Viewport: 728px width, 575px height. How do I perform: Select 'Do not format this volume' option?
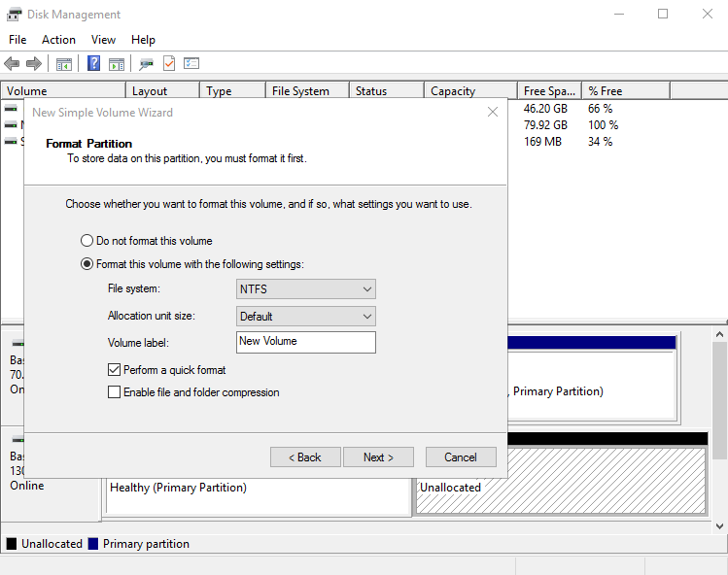click(87, 241)
